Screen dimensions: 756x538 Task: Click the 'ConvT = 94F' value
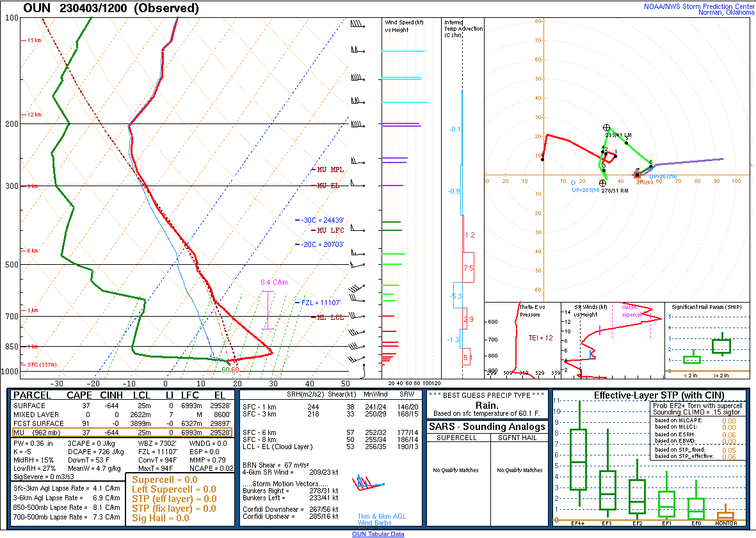point(157,460)
